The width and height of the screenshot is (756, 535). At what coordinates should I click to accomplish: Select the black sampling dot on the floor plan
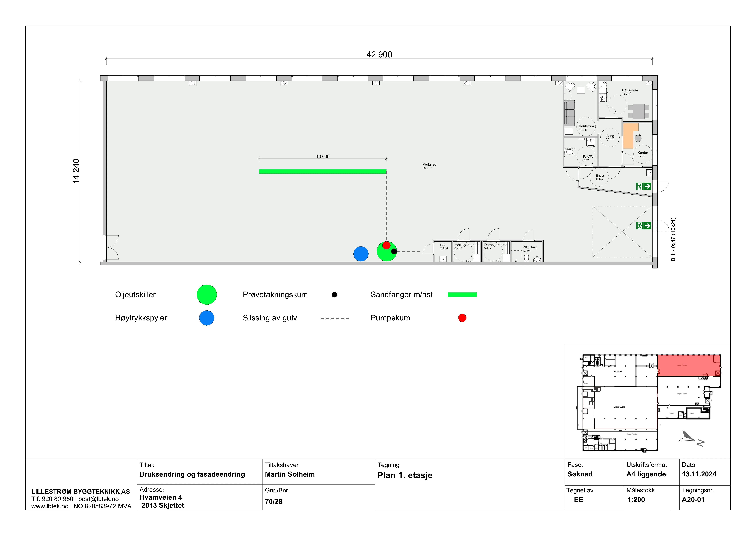tap(394, 251)
